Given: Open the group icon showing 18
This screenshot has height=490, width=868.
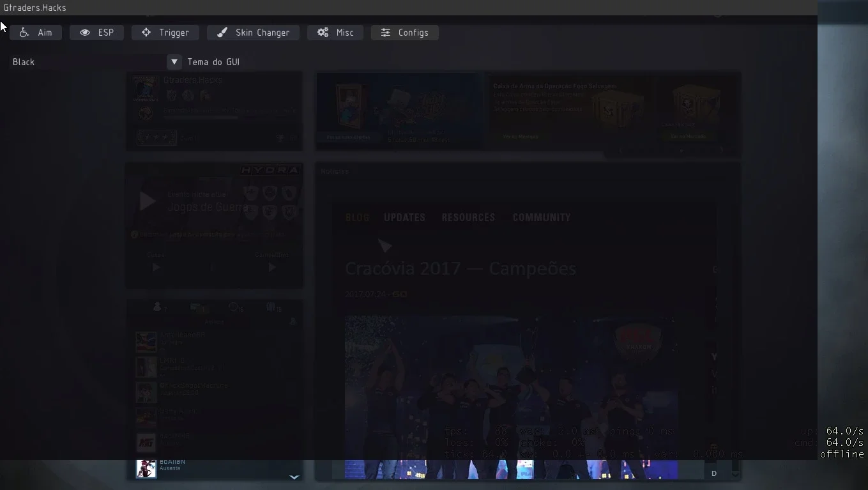Looking at the screenshot, I should (x=273, y=307).
